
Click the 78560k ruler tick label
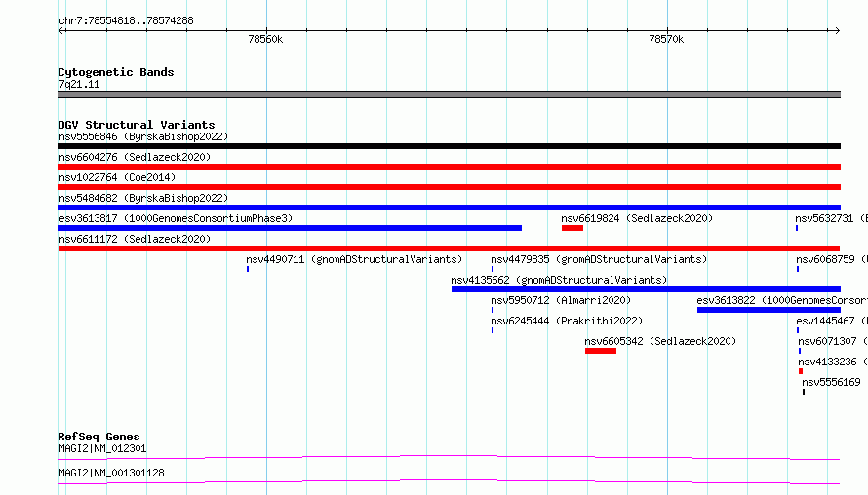coord(265,39)
